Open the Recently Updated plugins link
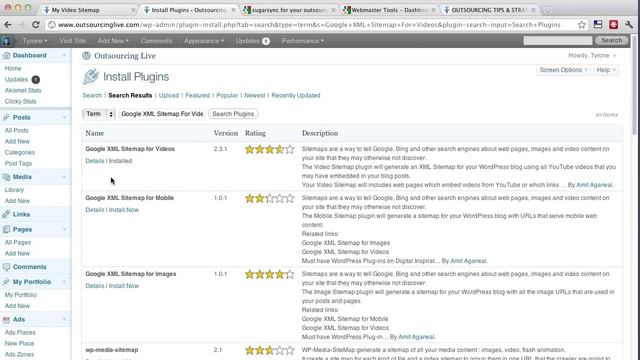Image resolution: width=640 pixels, height=360 pixels. 296,96
